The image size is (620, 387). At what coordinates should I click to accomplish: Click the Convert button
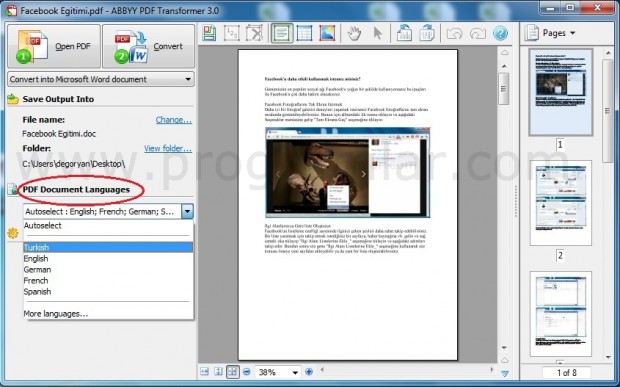click(x=148, y=46)
